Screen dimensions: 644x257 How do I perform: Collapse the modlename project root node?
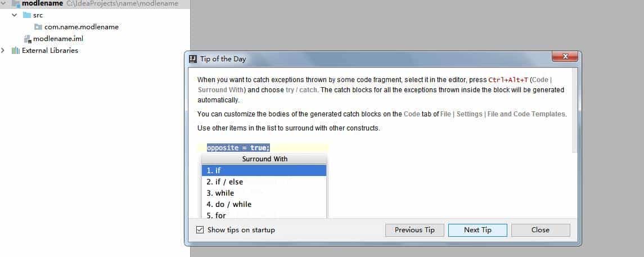click(4, 3)
